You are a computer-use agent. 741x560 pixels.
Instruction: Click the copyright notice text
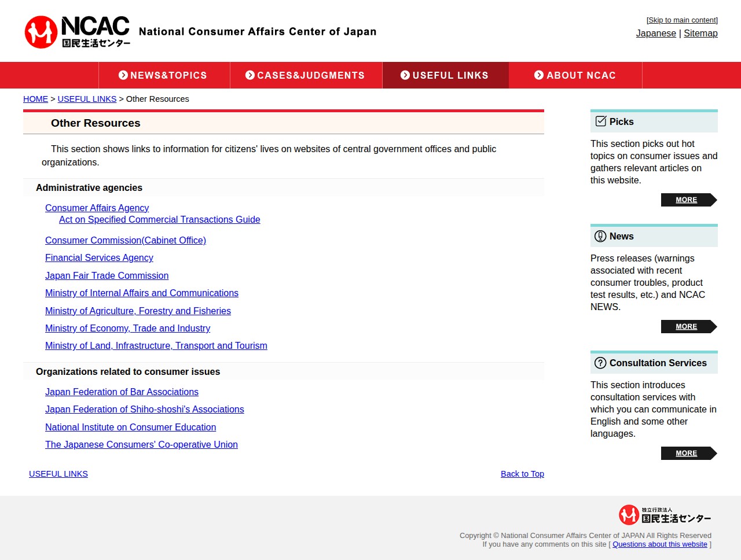coord(585,535)
